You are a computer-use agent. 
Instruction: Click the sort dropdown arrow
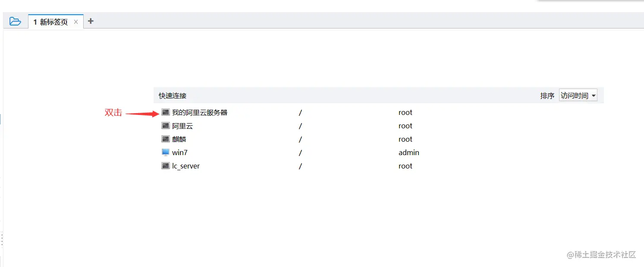594,95
